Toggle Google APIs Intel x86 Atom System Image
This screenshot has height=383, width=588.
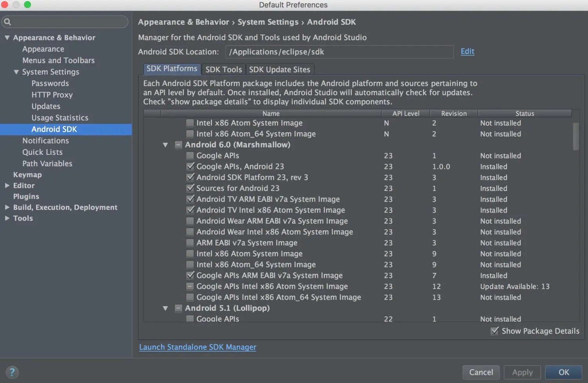[x=190, y=287]
